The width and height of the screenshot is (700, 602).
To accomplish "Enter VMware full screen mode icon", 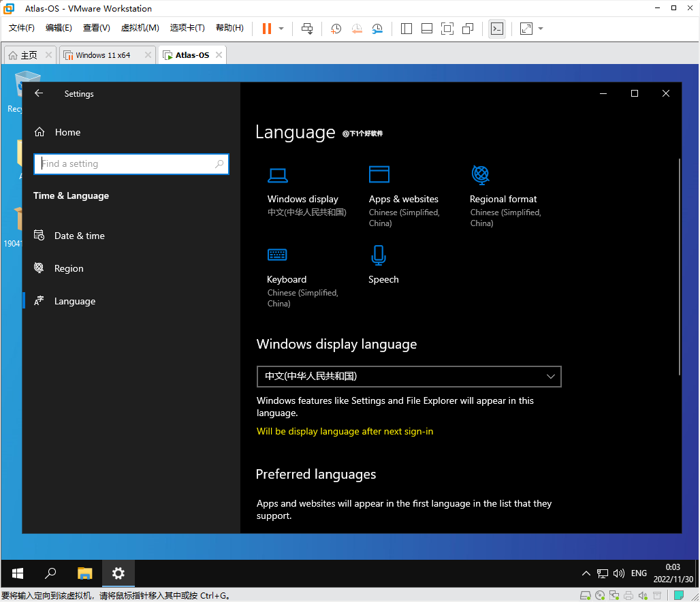I will pyautogui.click(x=447, y=29).
